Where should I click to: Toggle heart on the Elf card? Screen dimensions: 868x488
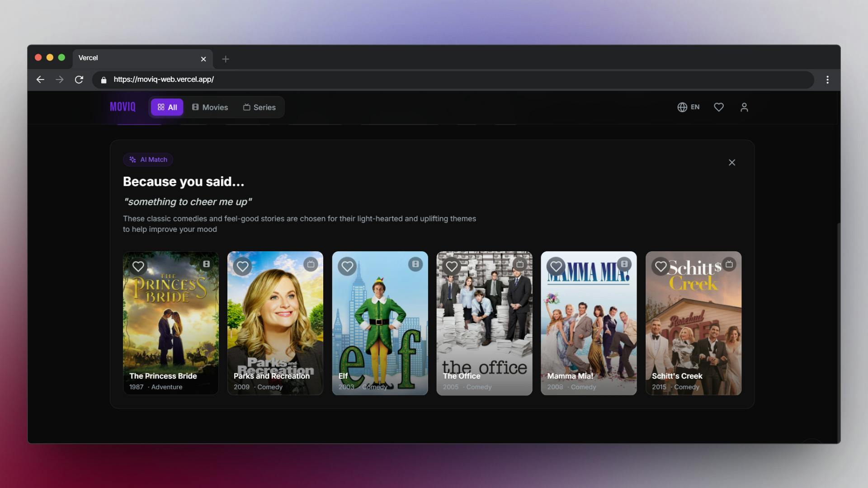click(x=347, y=267)
